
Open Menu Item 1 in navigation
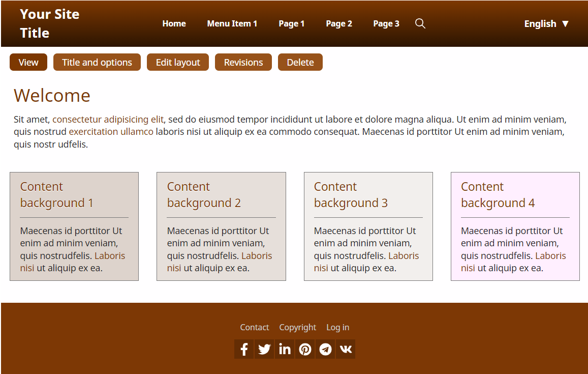point(232,23)
